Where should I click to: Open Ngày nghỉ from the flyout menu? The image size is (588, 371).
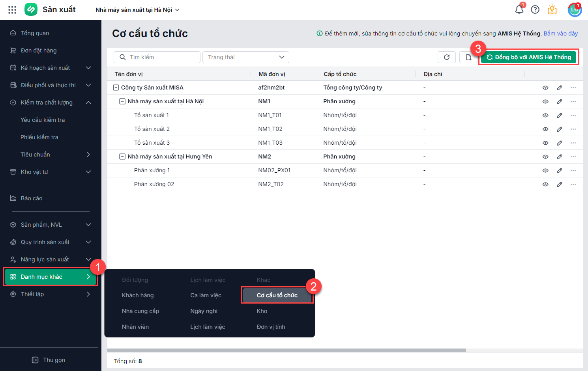pos(204,311)
